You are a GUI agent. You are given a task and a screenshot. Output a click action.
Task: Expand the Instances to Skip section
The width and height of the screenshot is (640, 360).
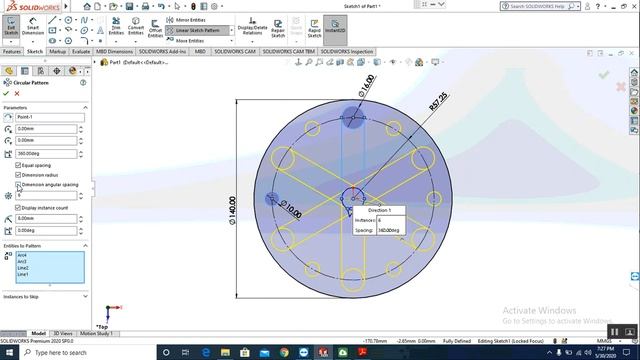coord(85,296)
